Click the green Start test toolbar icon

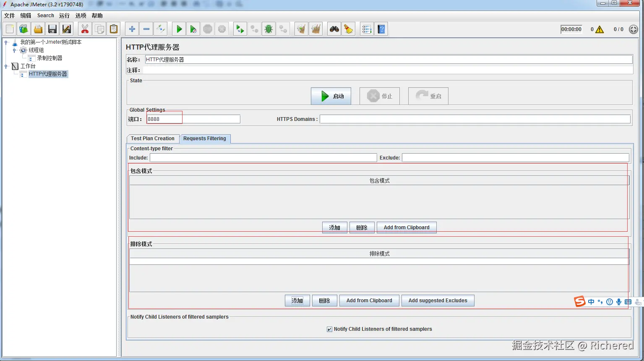[179, 29]
